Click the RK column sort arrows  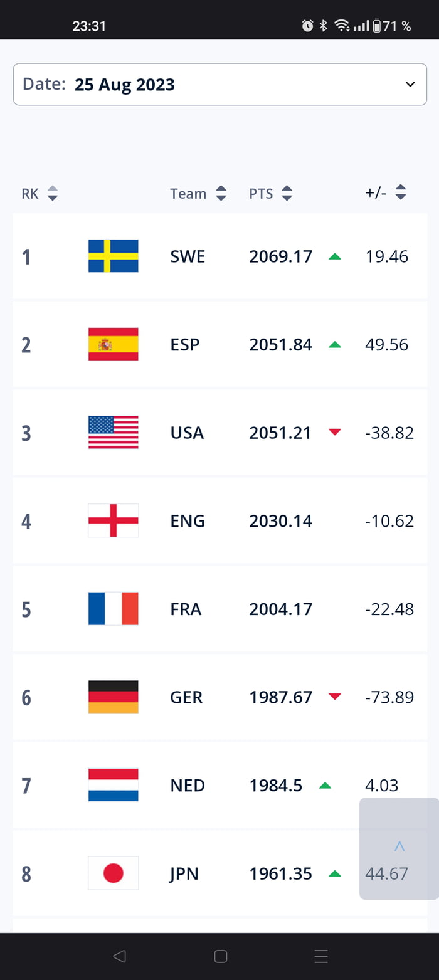(53, 194)
